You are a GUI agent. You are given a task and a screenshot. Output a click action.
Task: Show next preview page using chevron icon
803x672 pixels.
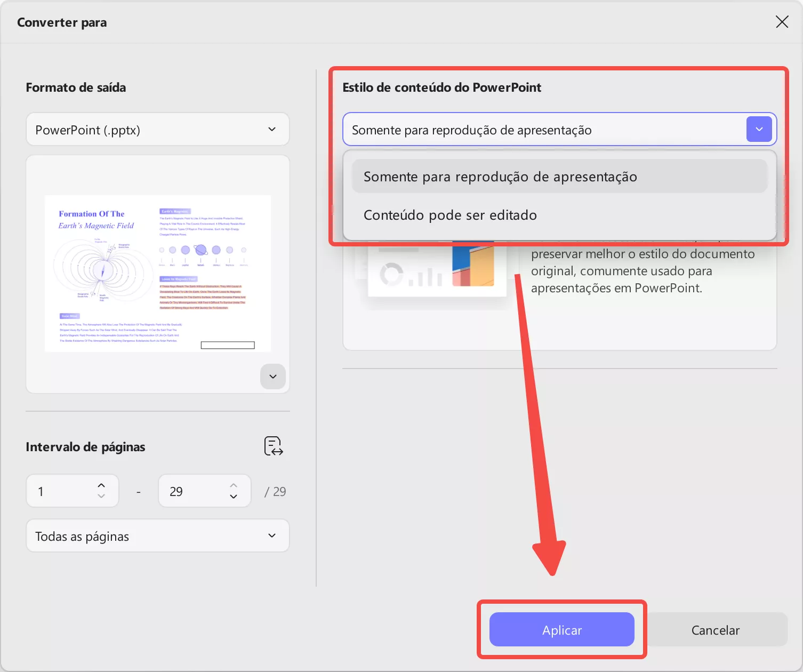(x=272, y=377)
